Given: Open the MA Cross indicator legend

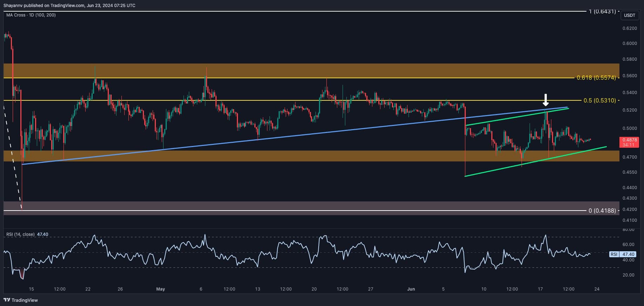Looking at the screenshot, I should [31, 15].
